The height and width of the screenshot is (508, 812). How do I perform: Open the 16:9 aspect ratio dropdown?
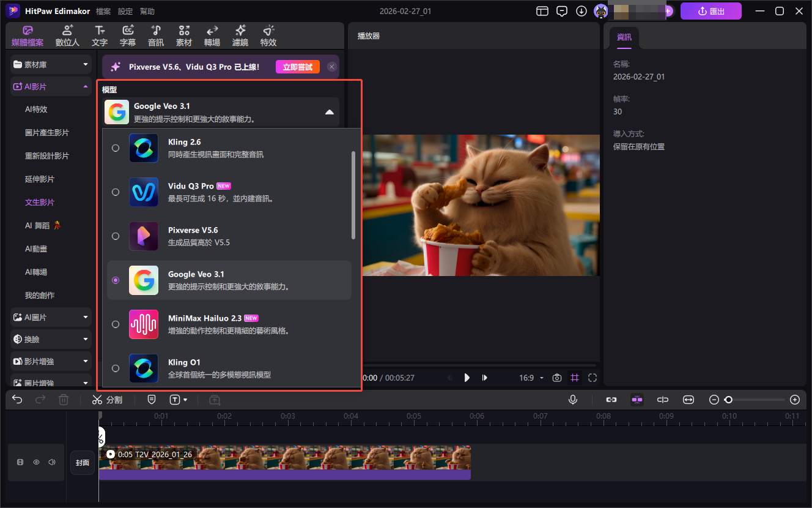click(531, 378)
